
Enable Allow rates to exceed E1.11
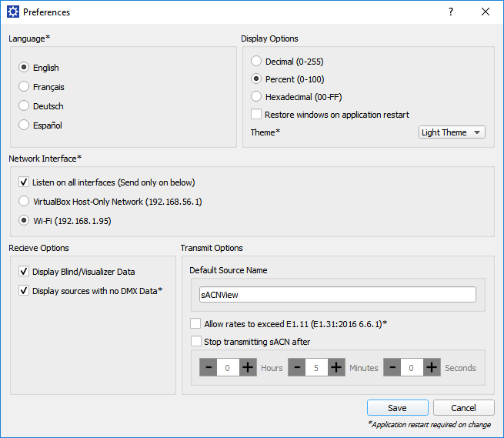(195, 324)
